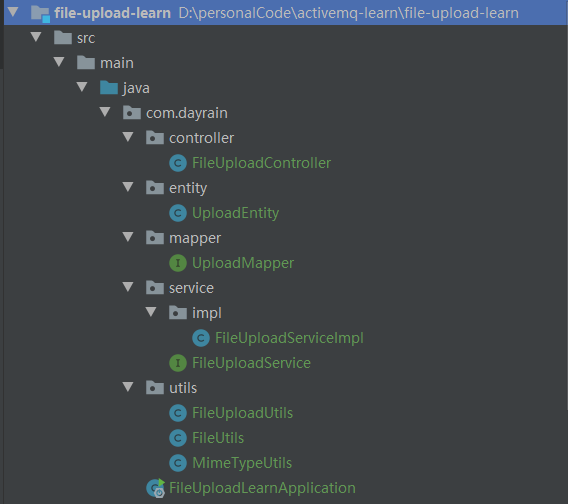The width and height of the screenshot is (568, 504).
Task: Open FileUploadUtils class file
Action: [x=242, y=413]
